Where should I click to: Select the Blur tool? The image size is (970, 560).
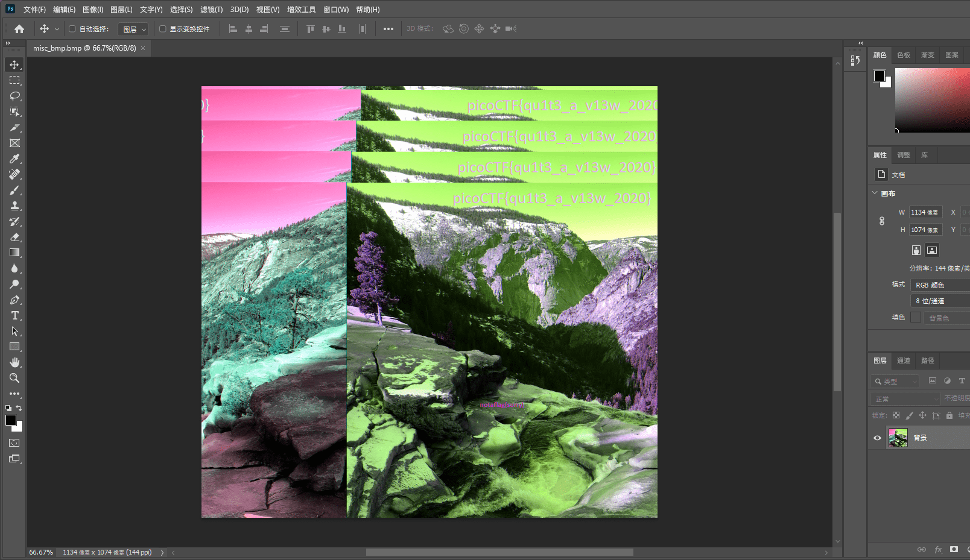(14, 268)
